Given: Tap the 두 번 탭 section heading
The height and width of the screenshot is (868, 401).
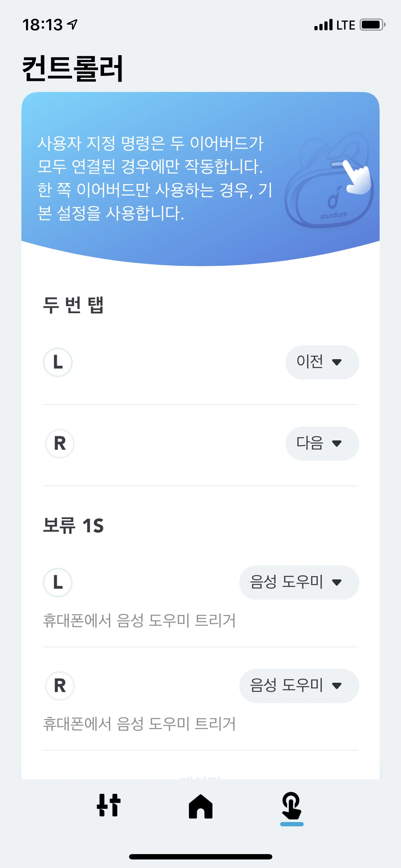Looking at the screenshot, I should [x=73, y=305].
